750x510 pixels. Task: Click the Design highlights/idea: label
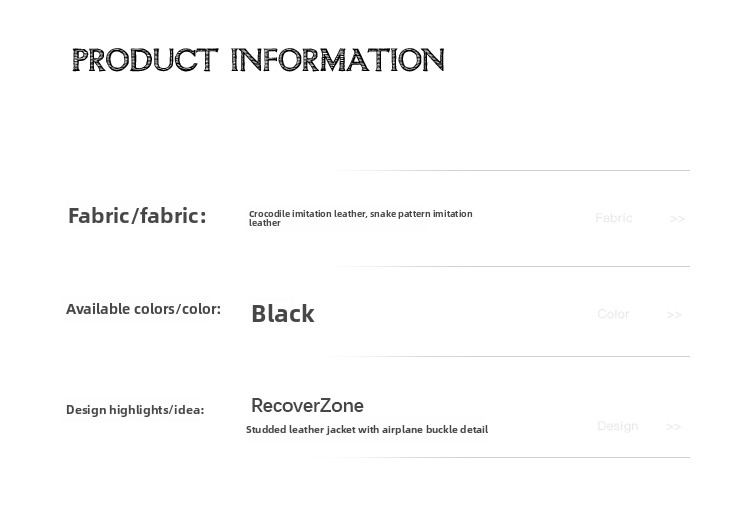[x=135, y=410]
